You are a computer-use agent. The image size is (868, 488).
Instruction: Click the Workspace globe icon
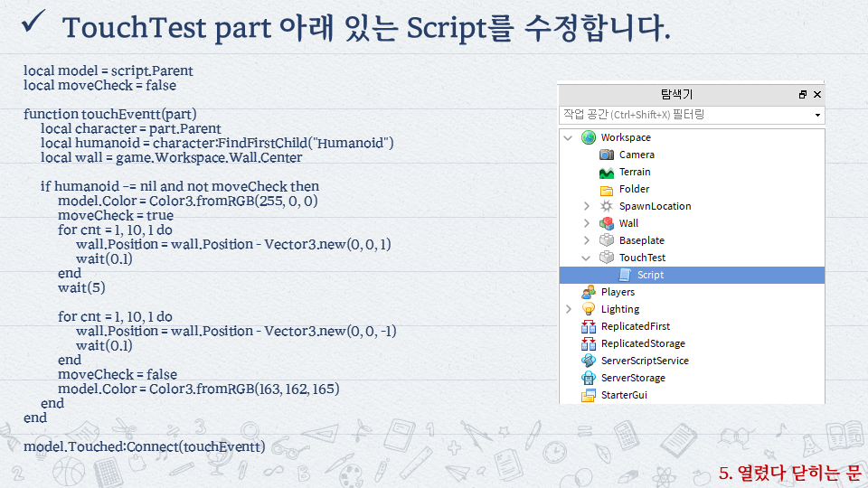589,137
